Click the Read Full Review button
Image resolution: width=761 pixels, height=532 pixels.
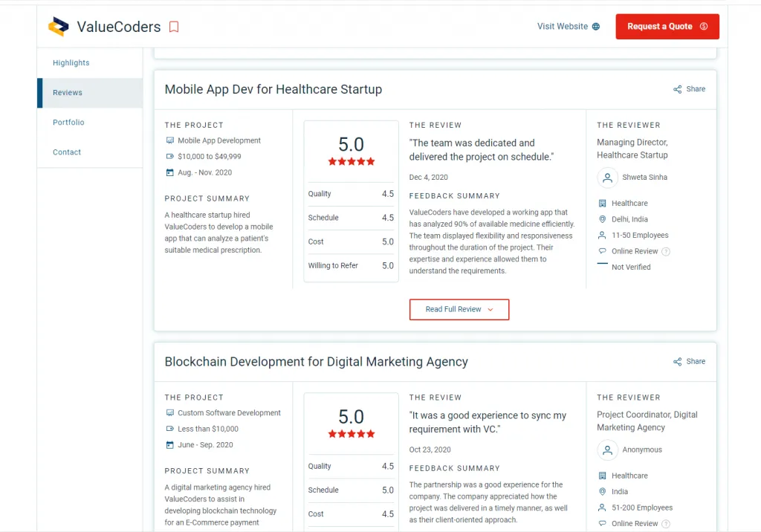(459, 309)
